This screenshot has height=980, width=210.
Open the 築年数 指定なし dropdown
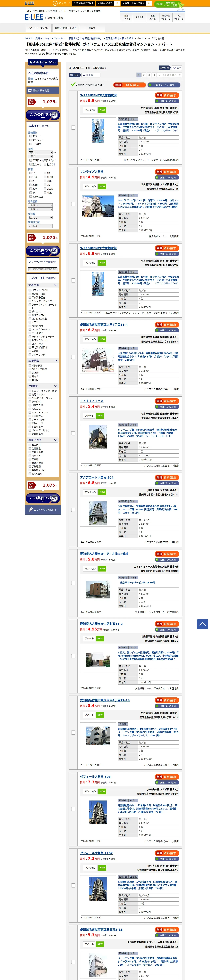[x=40, y=218]
